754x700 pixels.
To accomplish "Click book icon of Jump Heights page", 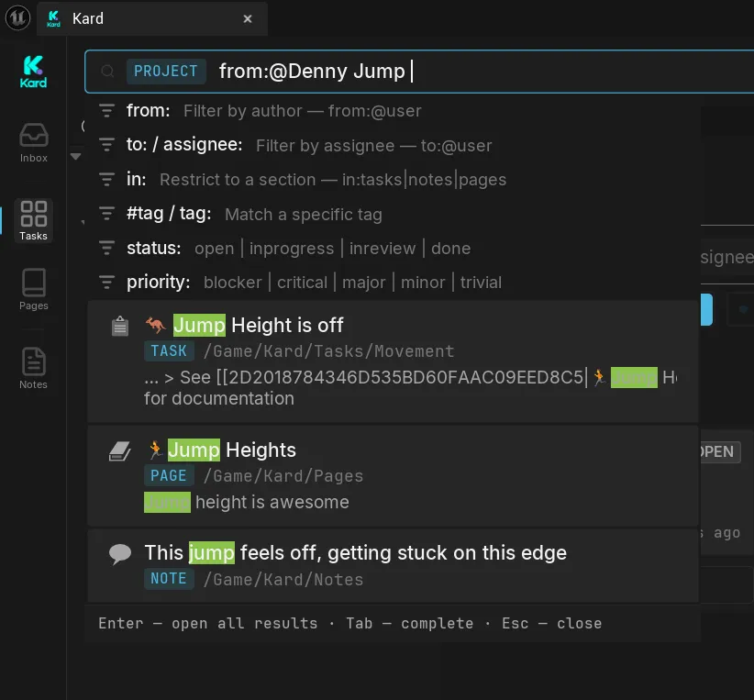I will (x=120, y=451).
